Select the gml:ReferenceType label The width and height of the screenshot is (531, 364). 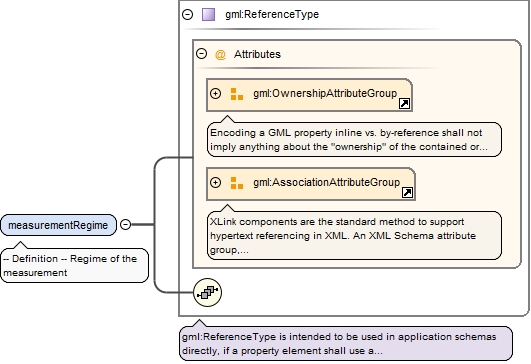tap(272, 15)
